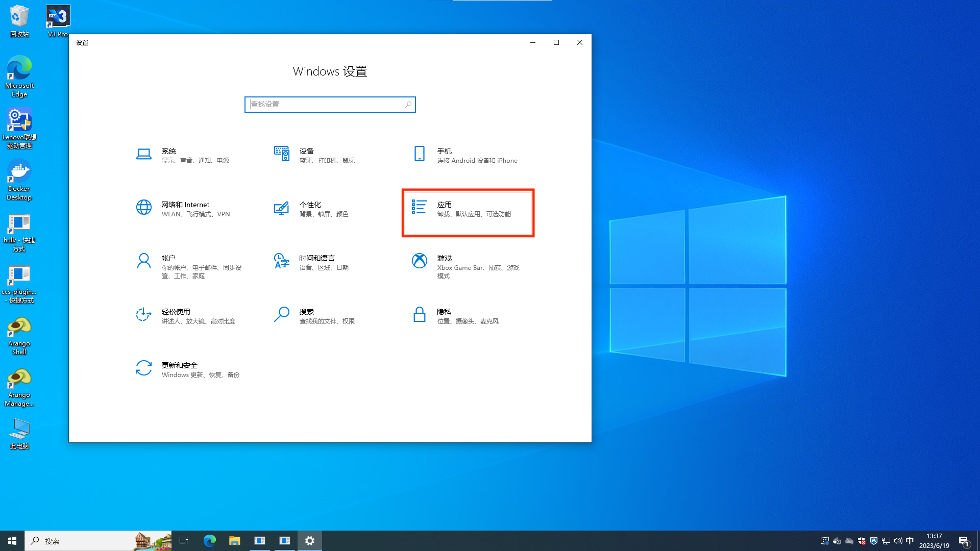Open the 应用 settings category
The image size is (980, 551).
(468, 213)
